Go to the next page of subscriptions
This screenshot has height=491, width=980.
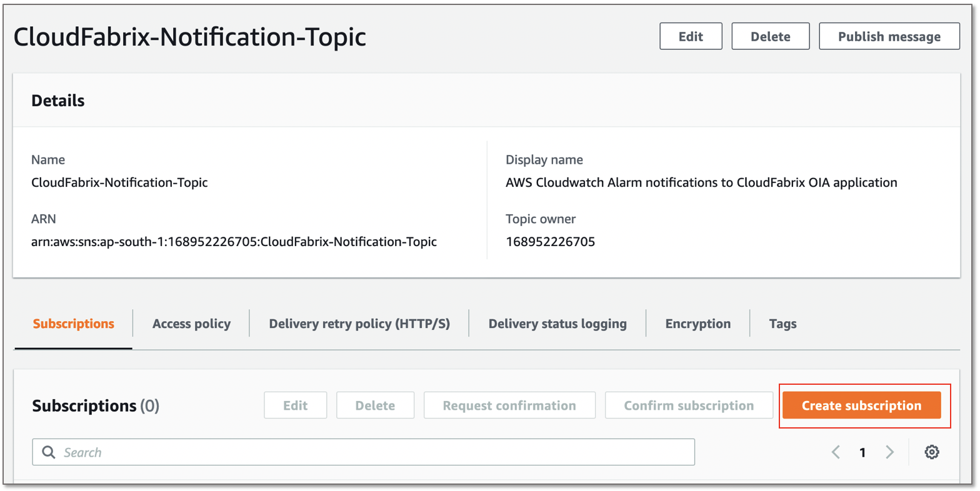[889, 452]
